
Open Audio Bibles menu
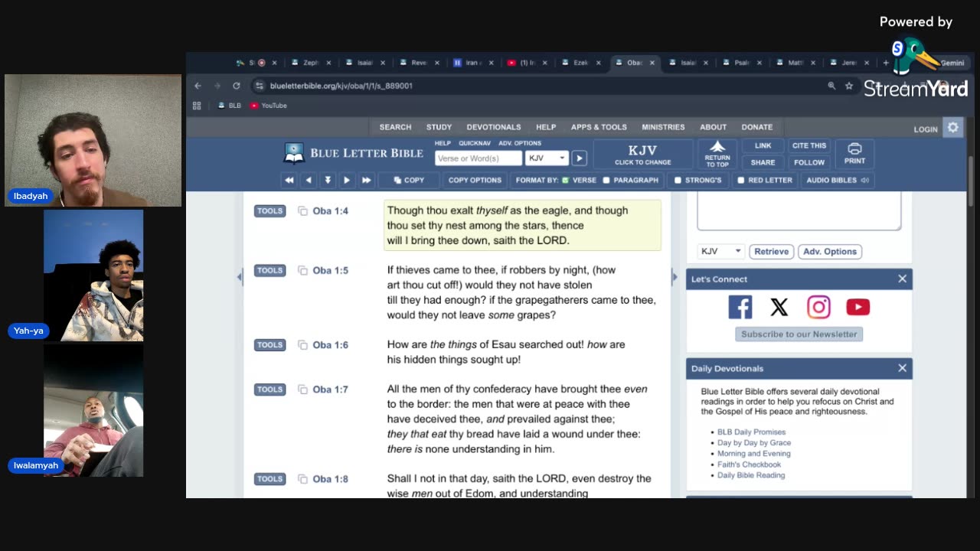[x=837, y=180]
